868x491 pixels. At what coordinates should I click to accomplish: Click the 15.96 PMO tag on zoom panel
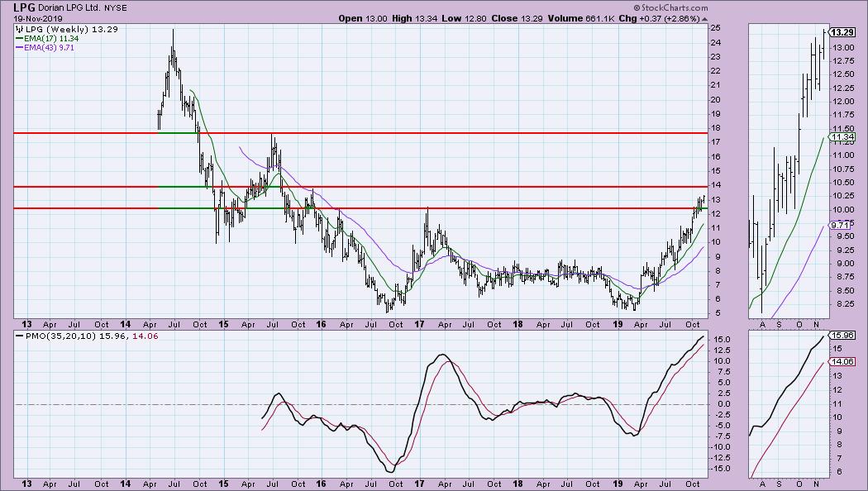click(842, 335)
